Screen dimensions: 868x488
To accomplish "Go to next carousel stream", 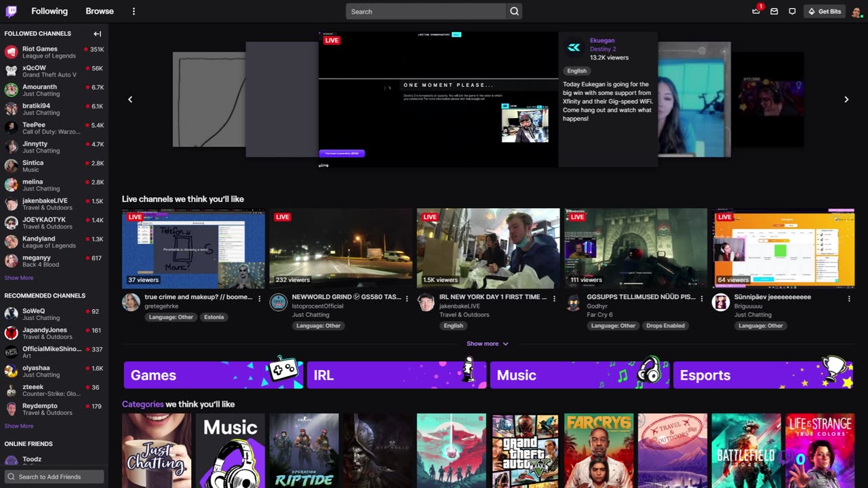I will (846, 100).
